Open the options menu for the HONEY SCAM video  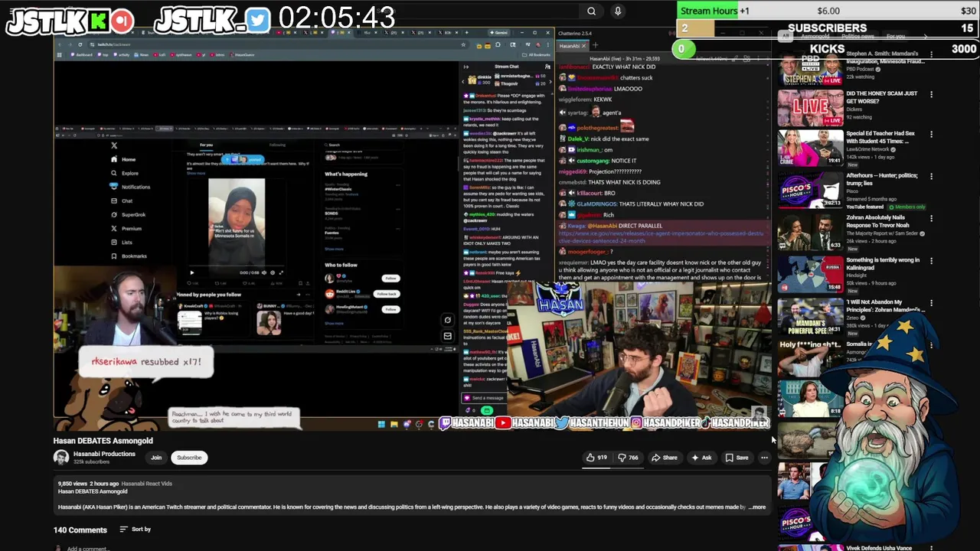point(931,94)
